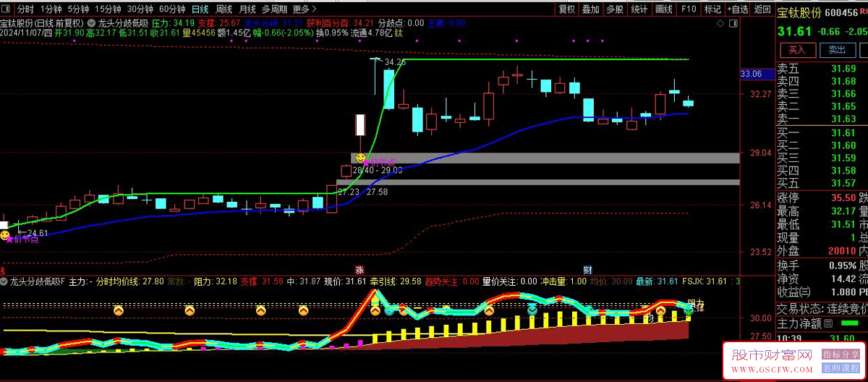
Task: Open the 龙头分歧低吸F sub-indicator dropdown arrow
Action: [x=4, y=281]
